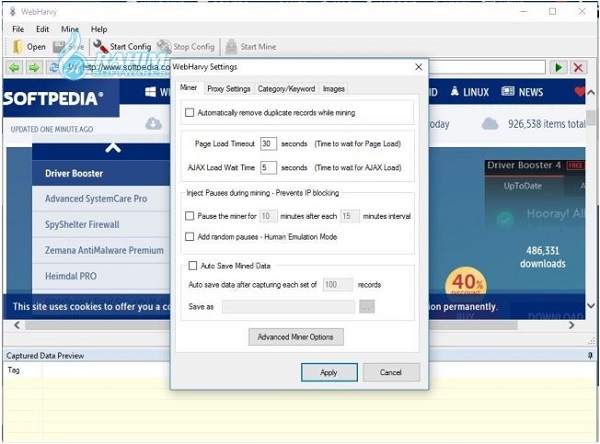
Task: Open Zemana AntiMalware Premium link
Action: [104, 250]
